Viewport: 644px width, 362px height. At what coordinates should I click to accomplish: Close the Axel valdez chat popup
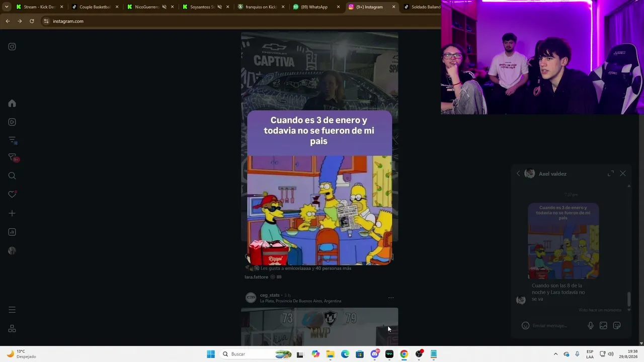coord(623,173)
